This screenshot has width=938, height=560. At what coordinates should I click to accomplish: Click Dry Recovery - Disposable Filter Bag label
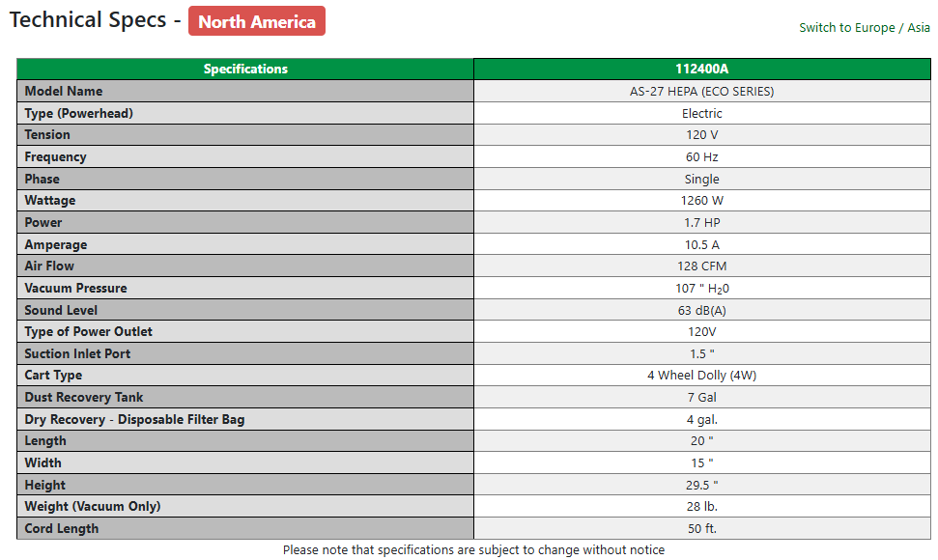point(134,419)
